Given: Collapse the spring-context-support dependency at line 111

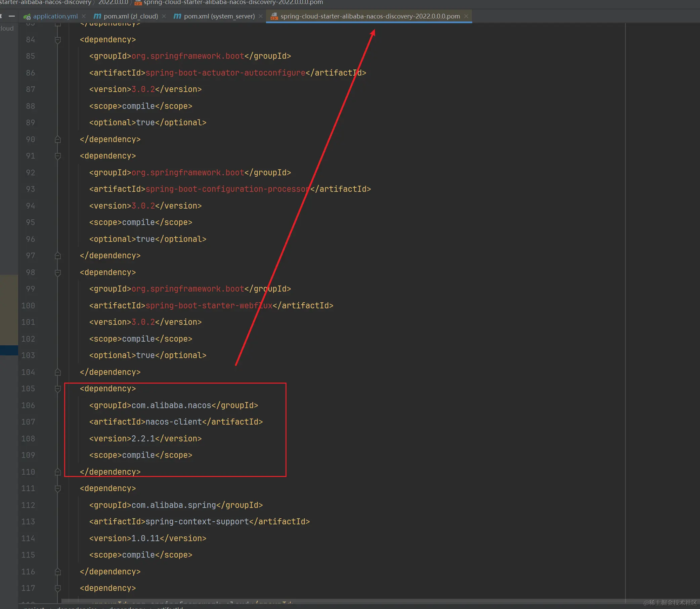Looking at the screenshot, I should pos(58,489).
